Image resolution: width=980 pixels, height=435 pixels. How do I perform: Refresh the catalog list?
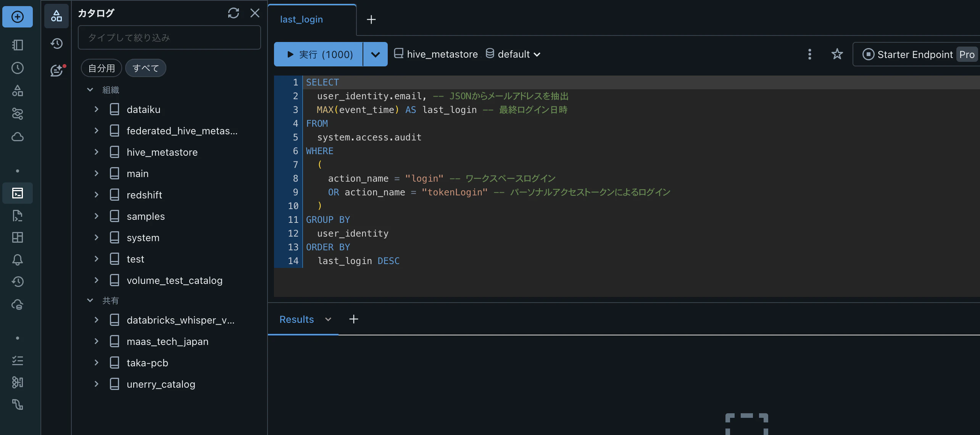click(234, 13)
